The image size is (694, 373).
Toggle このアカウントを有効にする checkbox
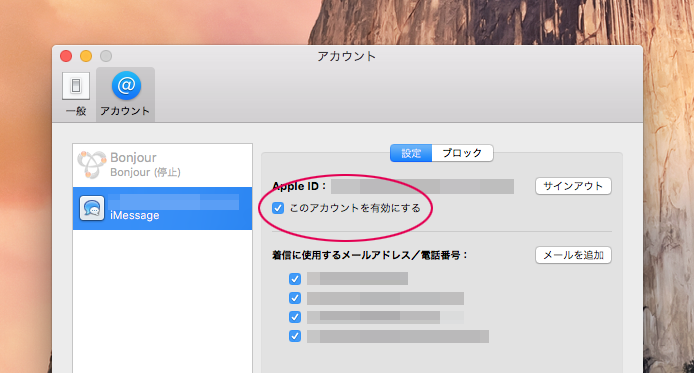(x=278, y=208)
